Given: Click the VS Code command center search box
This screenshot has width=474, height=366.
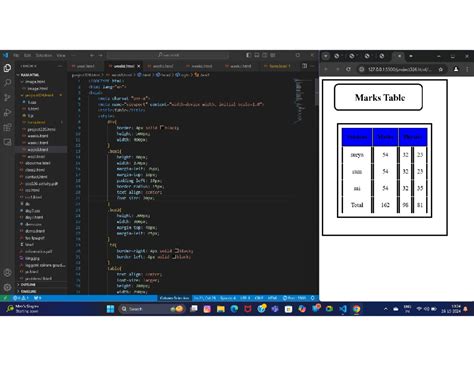Looking at the screenshot, I should [x=168, y=55].
